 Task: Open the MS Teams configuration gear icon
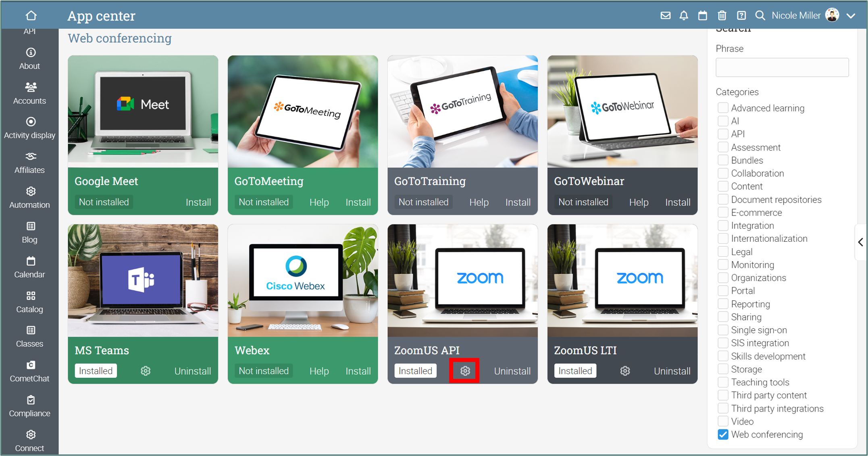coord(146,371)
